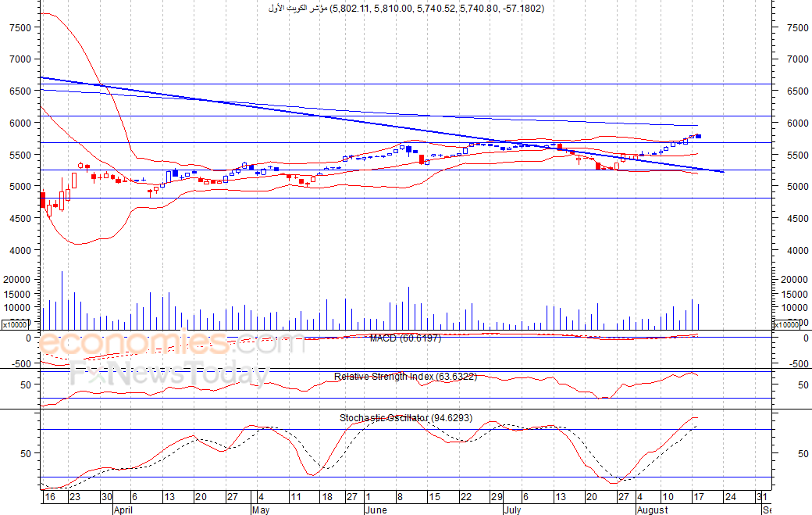Screen dimensions: 812x515
Task: Click the latest blue candlestick near 5800
Action: (699, 136)
